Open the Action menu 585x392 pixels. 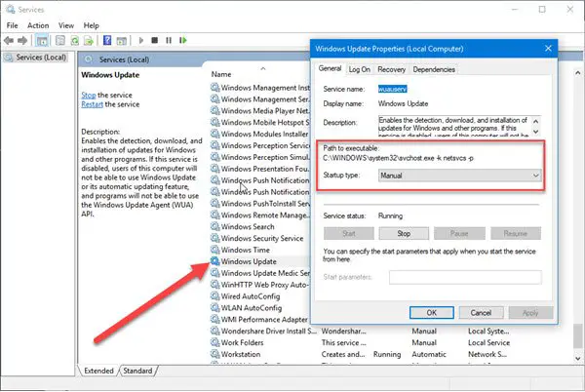click(x=38, y=25)
